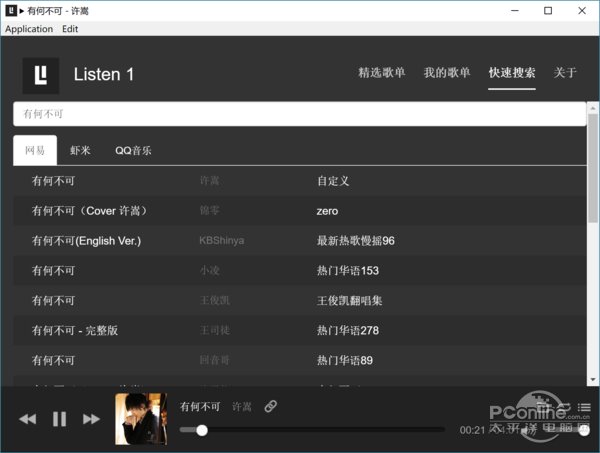Image resolution: width=600 pixels, height=453 pixels.
Task: Focus the search box containing 有何不可
Action: [300, 114]
